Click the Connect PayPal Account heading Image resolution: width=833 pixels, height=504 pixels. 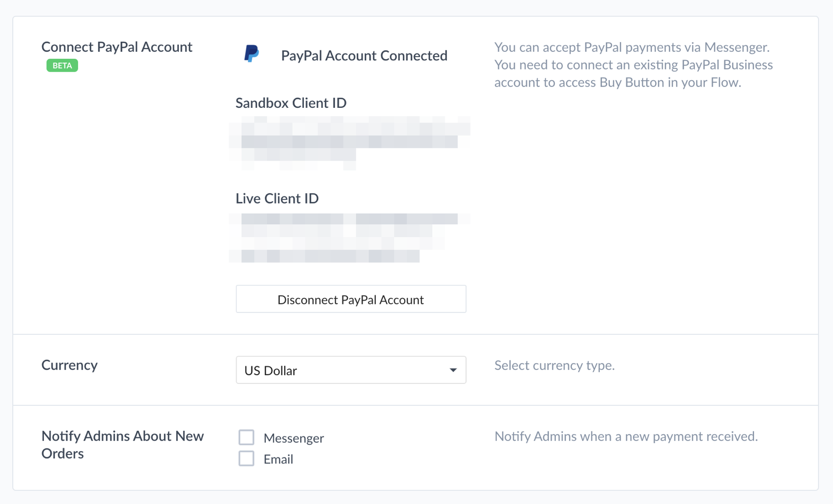(117, 47)
